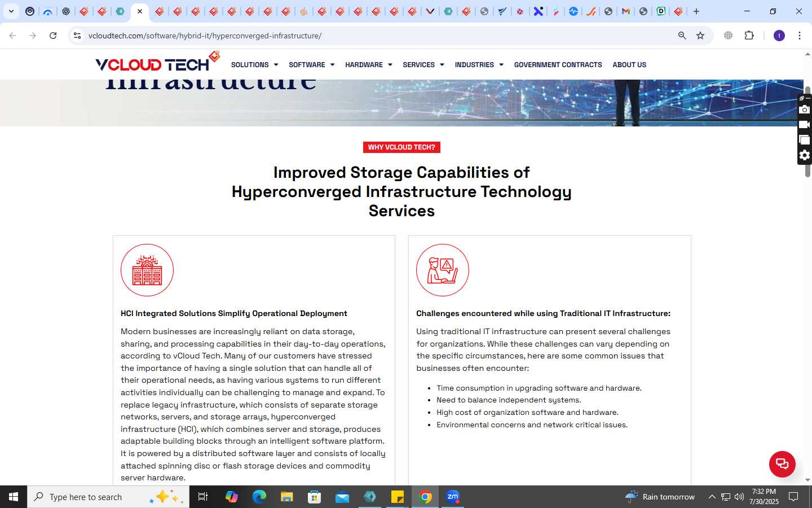
Task: Click the video record icon in side widget
Action: point(805,125)
